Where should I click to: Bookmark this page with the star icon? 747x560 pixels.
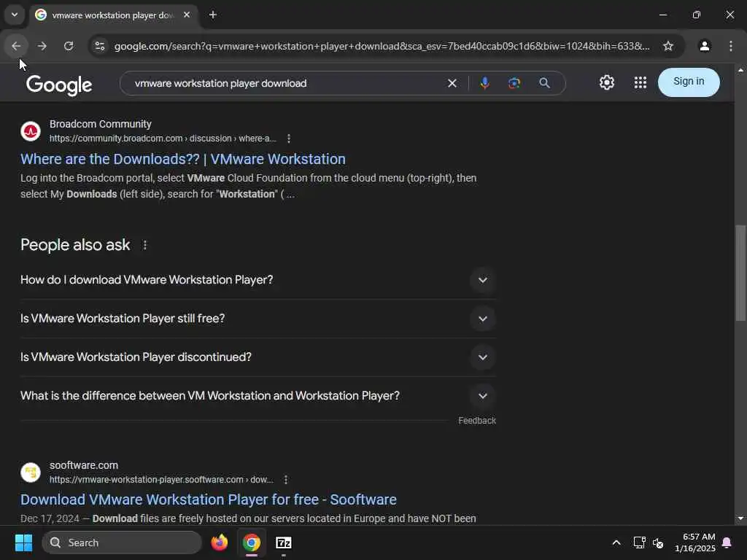tap(668, 46)
